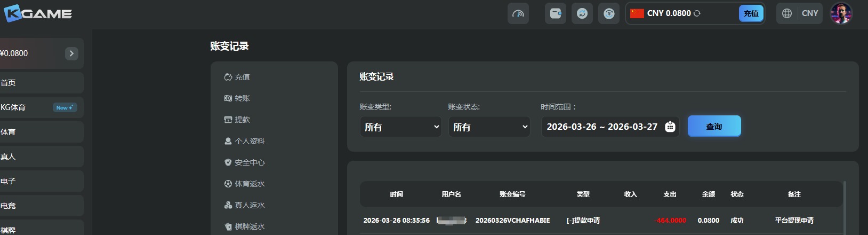
Task: Click the 备注 column header
Action: 794,194
